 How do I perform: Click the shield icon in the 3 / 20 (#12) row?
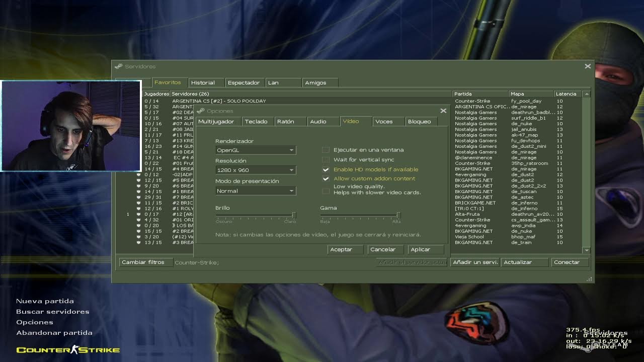pos(139,237)
